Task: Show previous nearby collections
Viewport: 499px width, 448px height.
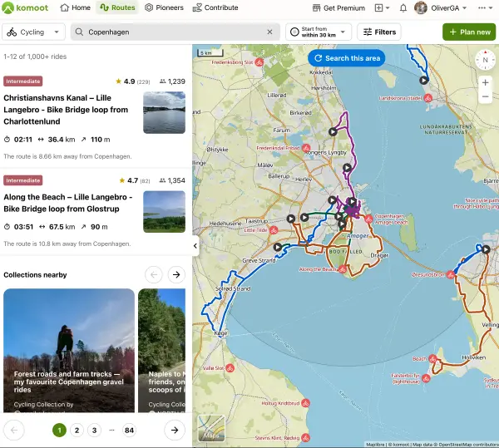Action: pyautogui.click(x=154, y=275)
